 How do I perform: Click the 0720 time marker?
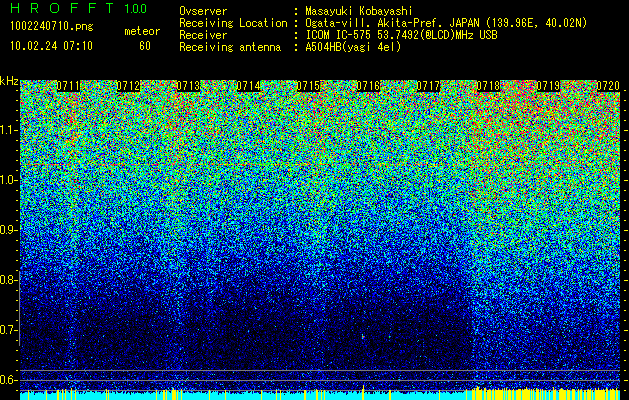(x=608, y=86)
